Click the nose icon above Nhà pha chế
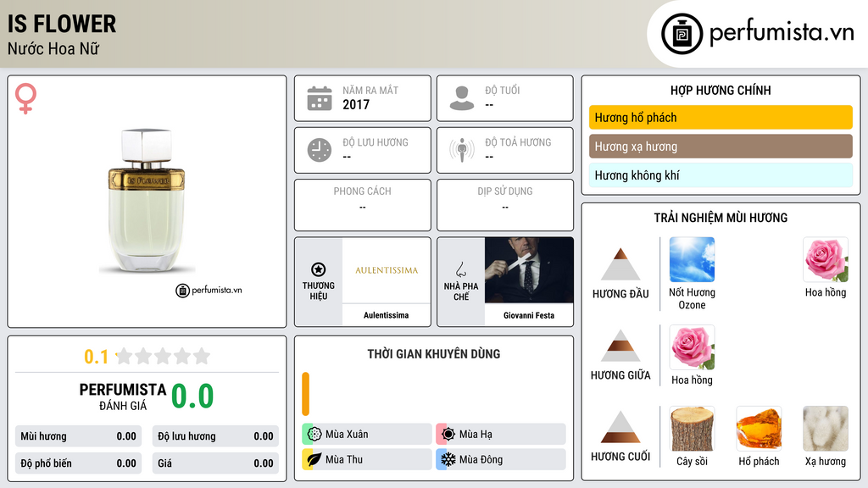Image resolution: width=868 pixels, height=488 pixels. click(460, 269)
